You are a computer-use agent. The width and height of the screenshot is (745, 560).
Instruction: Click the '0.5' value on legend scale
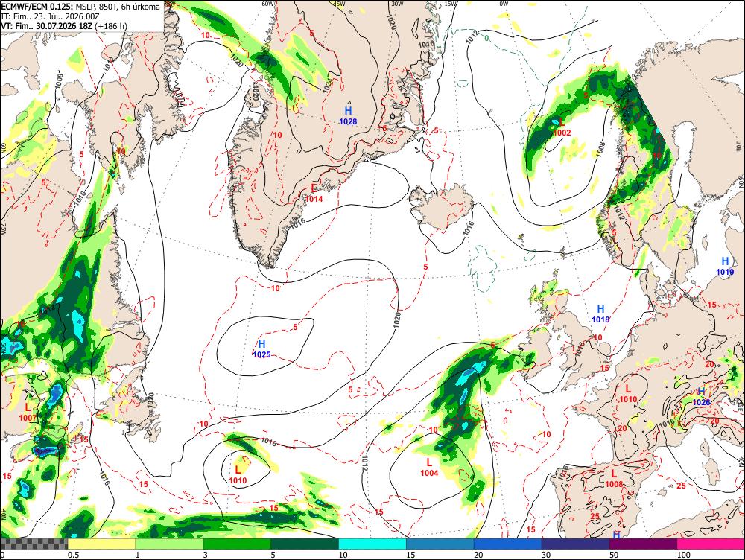73,555
